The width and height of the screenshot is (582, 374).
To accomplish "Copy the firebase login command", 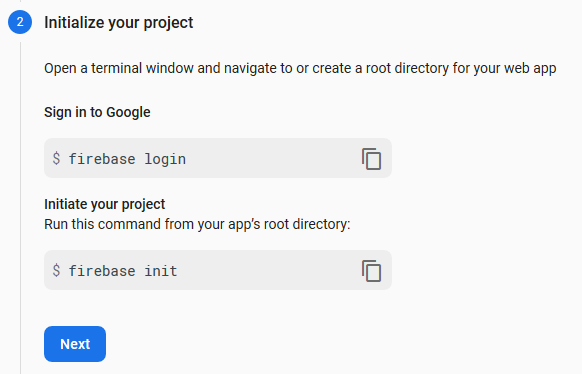I will pos(372,159).
